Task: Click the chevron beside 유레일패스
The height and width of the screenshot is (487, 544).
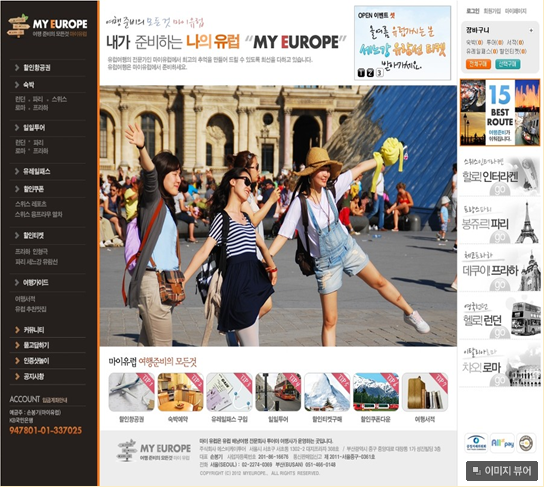Action: click(17, 171)
